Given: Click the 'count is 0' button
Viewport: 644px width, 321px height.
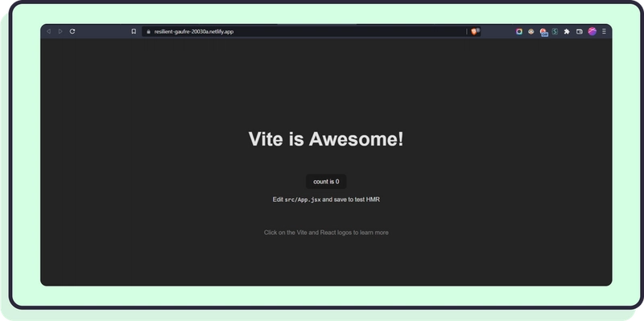Looking at the screenshot, I should point(326,182).
